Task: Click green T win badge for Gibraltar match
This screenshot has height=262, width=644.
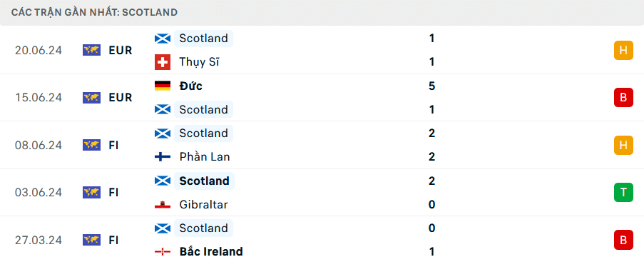Action: [x=623, y=192]
